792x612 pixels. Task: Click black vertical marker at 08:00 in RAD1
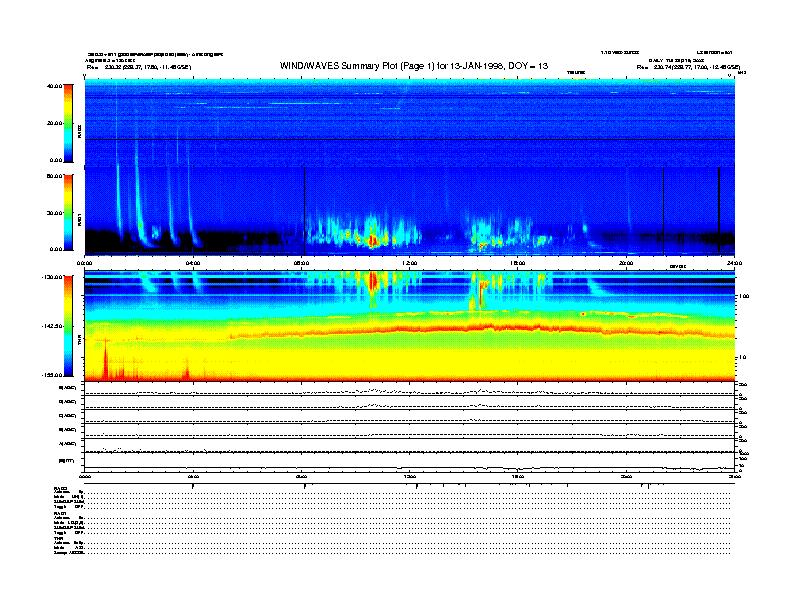tap(305, 211)
